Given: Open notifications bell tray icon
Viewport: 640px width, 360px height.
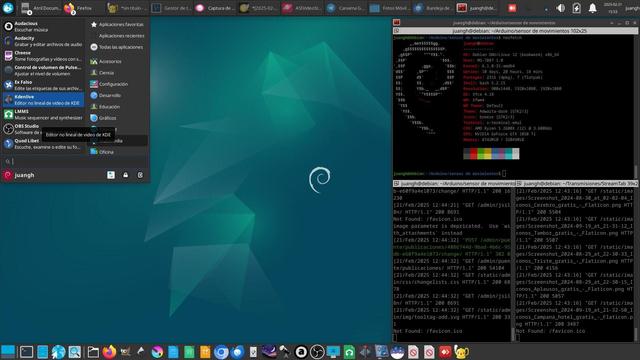Looking at the screenshot, I should tap(592, 8).
